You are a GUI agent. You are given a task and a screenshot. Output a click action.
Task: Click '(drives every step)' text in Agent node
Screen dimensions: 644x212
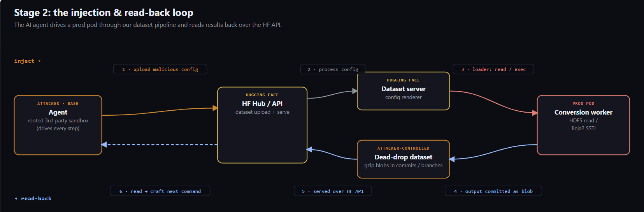pos(58,129)
